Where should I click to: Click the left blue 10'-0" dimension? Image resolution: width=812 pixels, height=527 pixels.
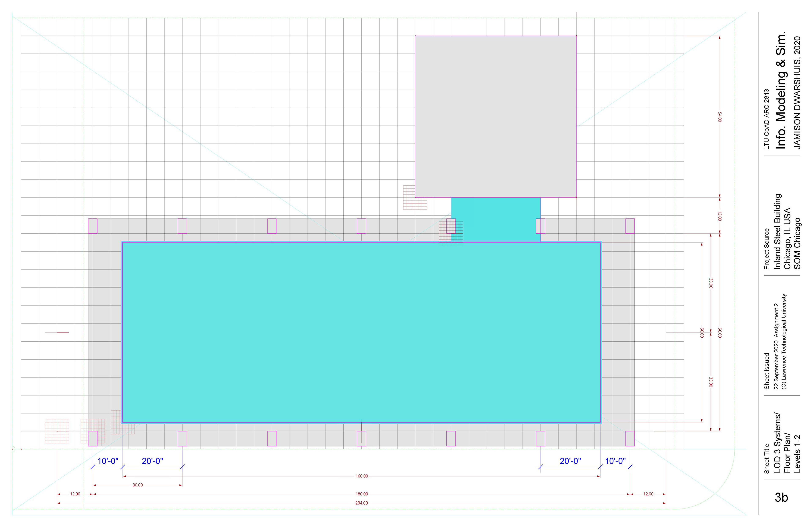tap(108, 461)
